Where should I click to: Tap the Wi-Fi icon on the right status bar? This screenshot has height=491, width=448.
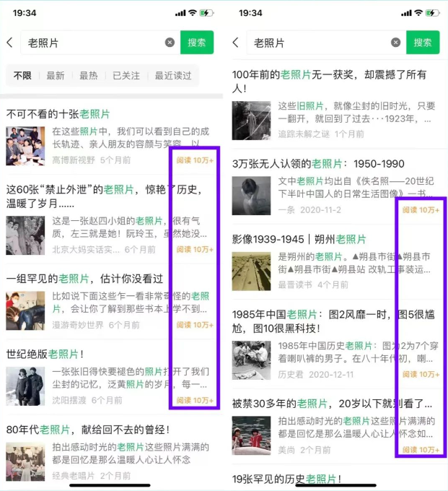pyautogui.click(x=418, y=12)
